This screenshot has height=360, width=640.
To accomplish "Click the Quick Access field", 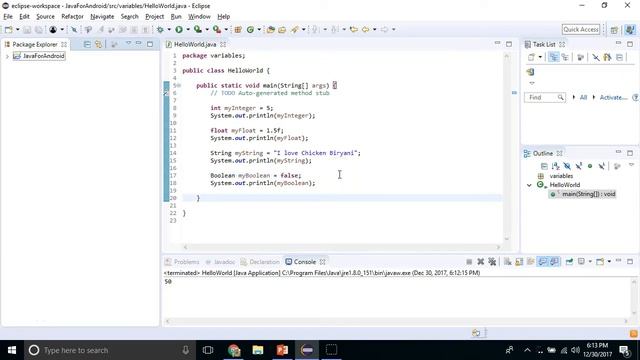I will [581, 29].
